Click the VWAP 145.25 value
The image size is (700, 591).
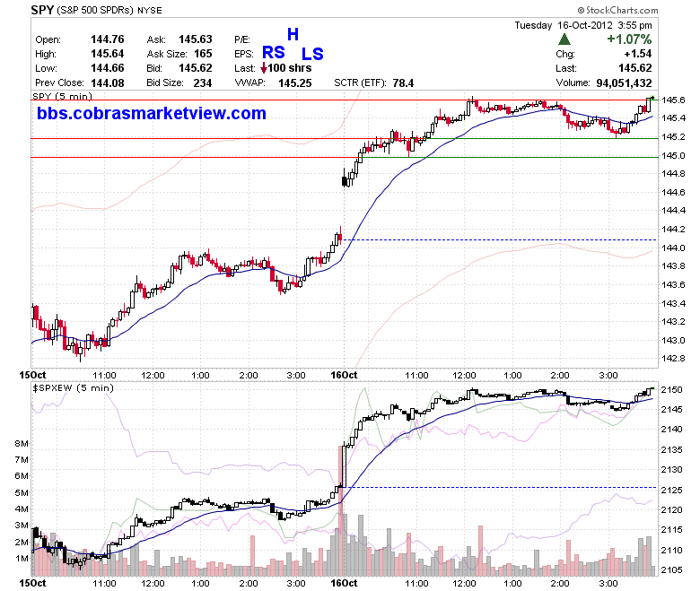(x=295, y=83)
